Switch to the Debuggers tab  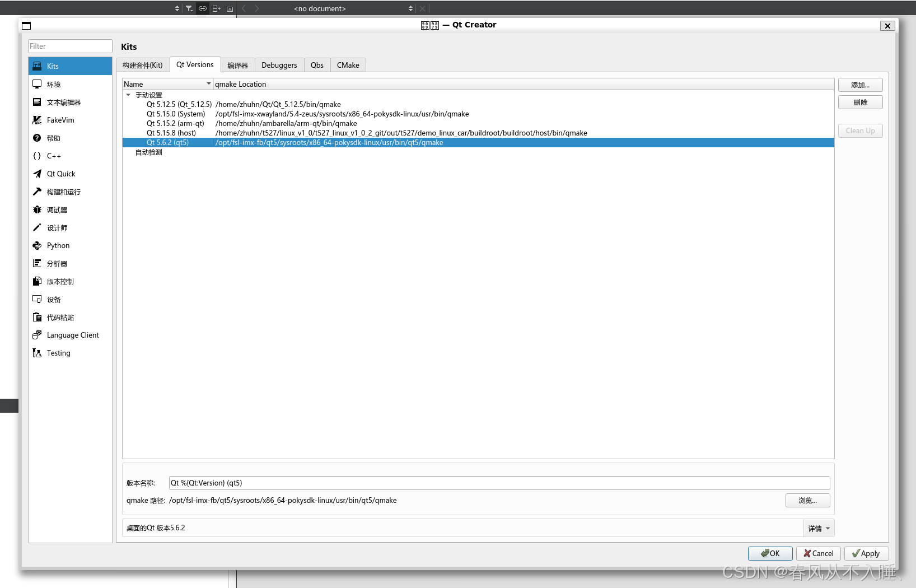click(x=279, y=65)
